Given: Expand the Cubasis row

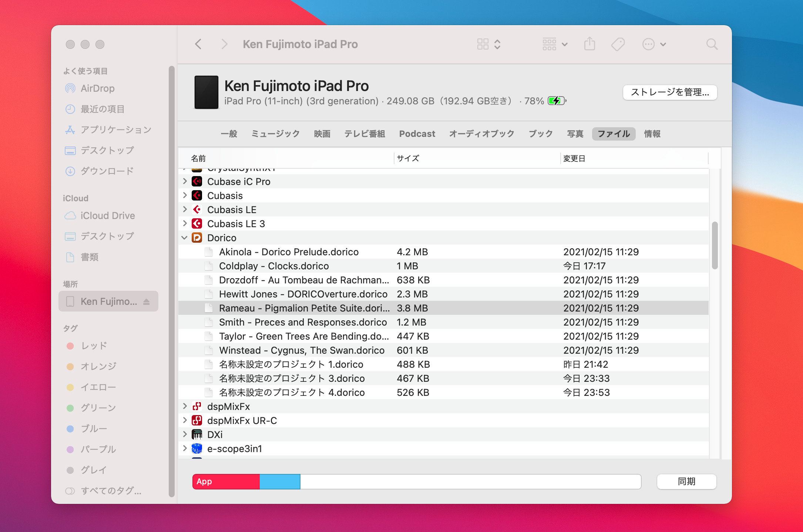Looking at the screenshot, I should pos(185,195).
